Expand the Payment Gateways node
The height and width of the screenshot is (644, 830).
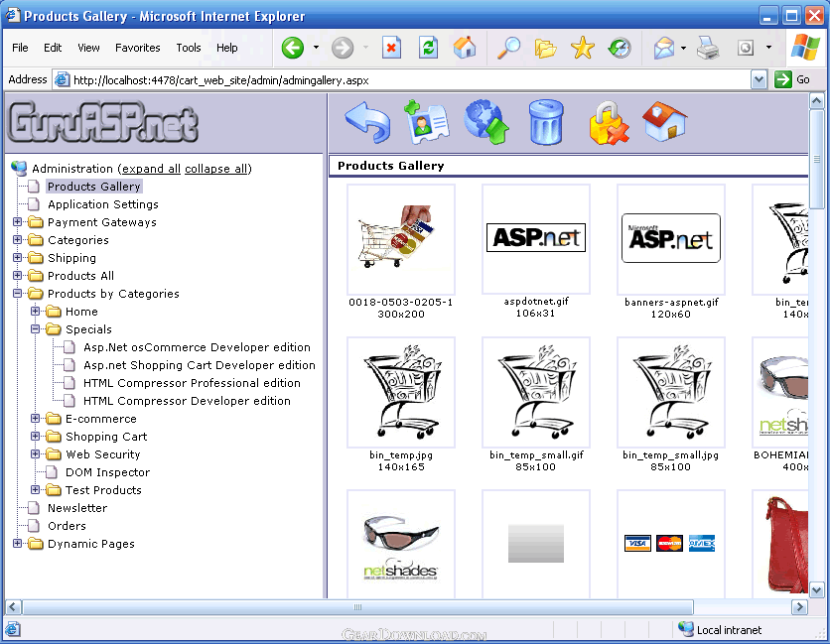pyautogui.click(x=18, y=221)
